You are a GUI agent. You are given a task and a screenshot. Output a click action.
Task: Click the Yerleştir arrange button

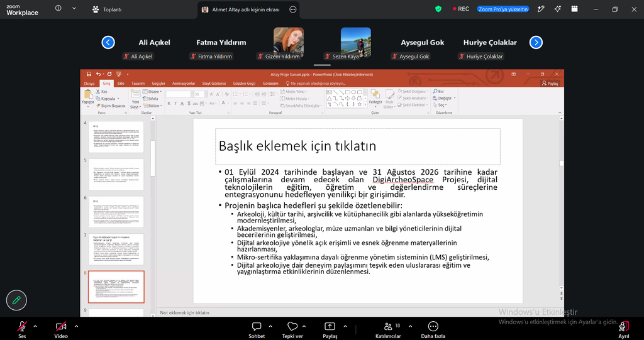point(375,97)
